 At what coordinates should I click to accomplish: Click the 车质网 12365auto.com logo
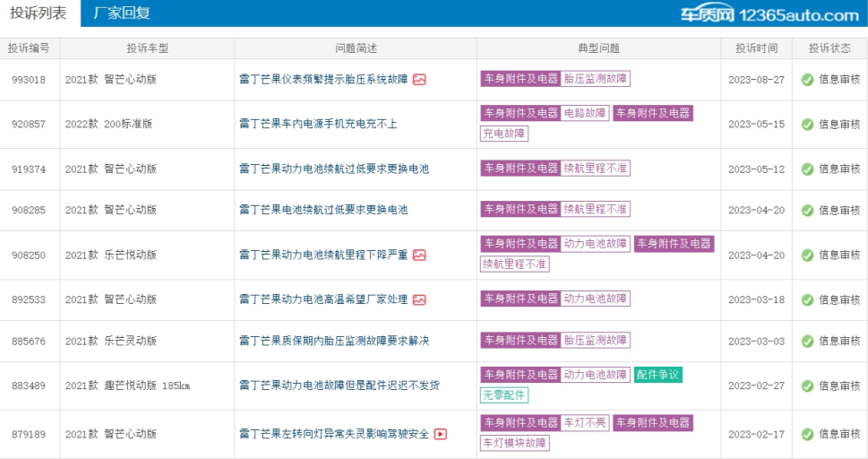(769, 13)
